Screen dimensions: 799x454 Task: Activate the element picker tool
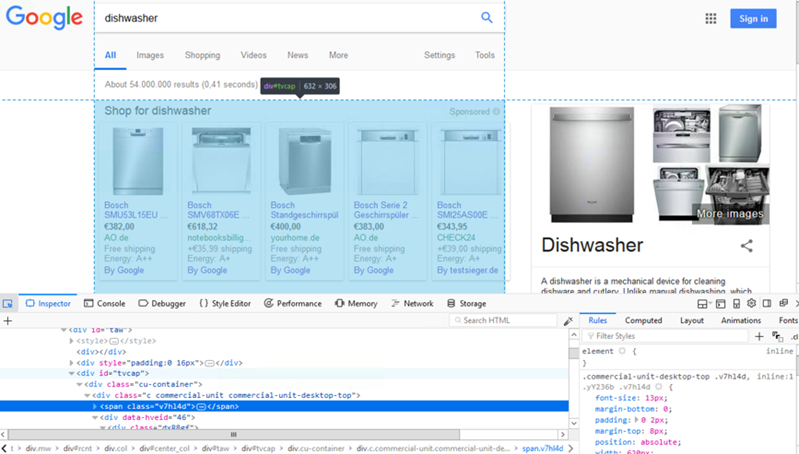8,304
